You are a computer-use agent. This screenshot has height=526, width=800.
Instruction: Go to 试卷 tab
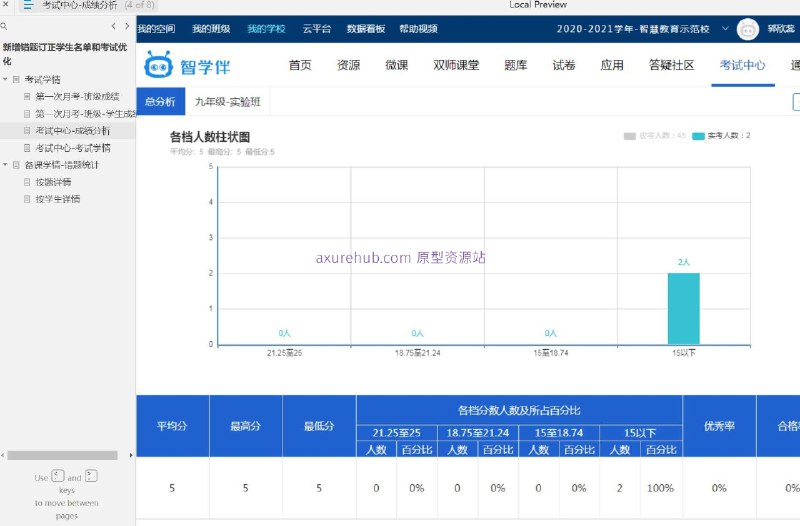tap(564, 65)
